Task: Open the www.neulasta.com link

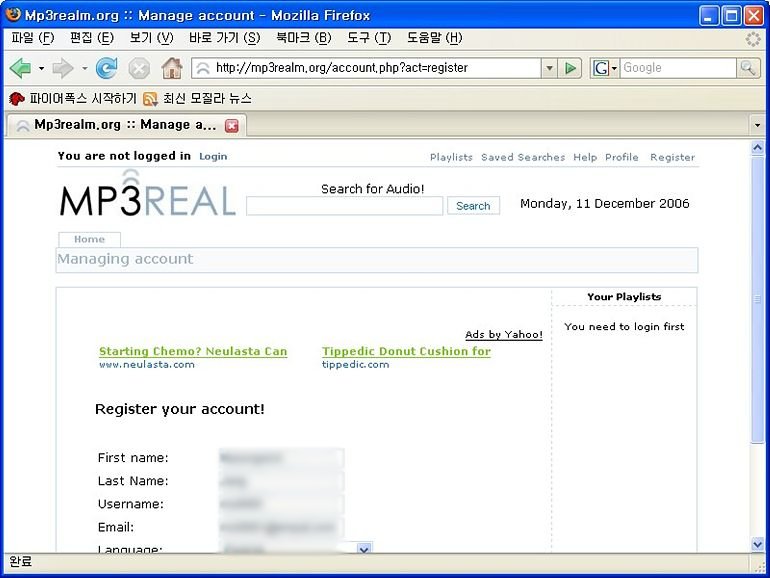Action: (x=147, y=364)
